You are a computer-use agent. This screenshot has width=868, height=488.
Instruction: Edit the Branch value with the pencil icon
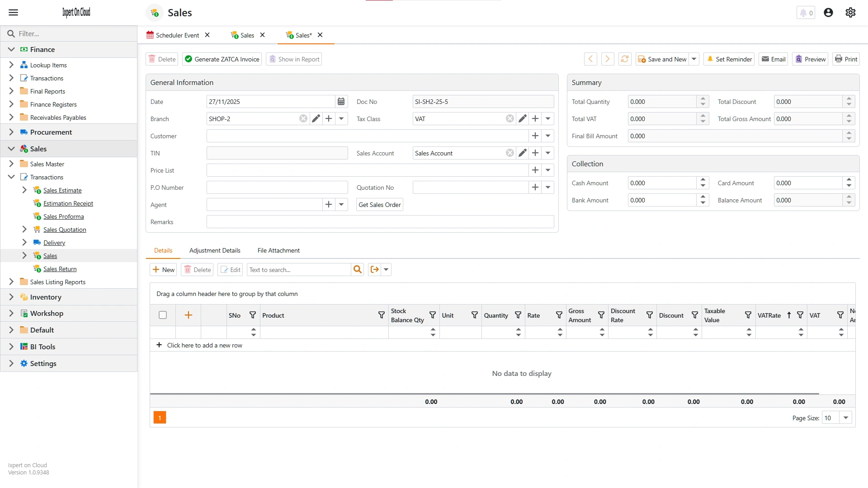[316, 118]
